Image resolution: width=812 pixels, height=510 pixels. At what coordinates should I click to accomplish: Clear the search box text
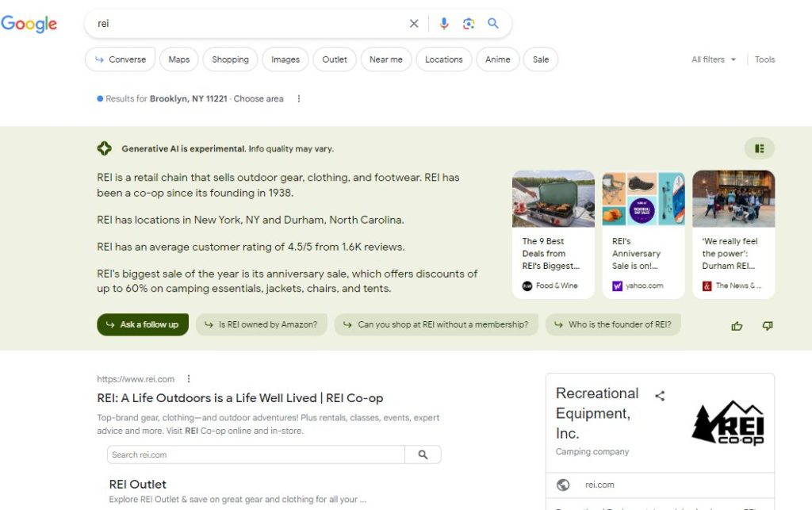click(414, 24)
